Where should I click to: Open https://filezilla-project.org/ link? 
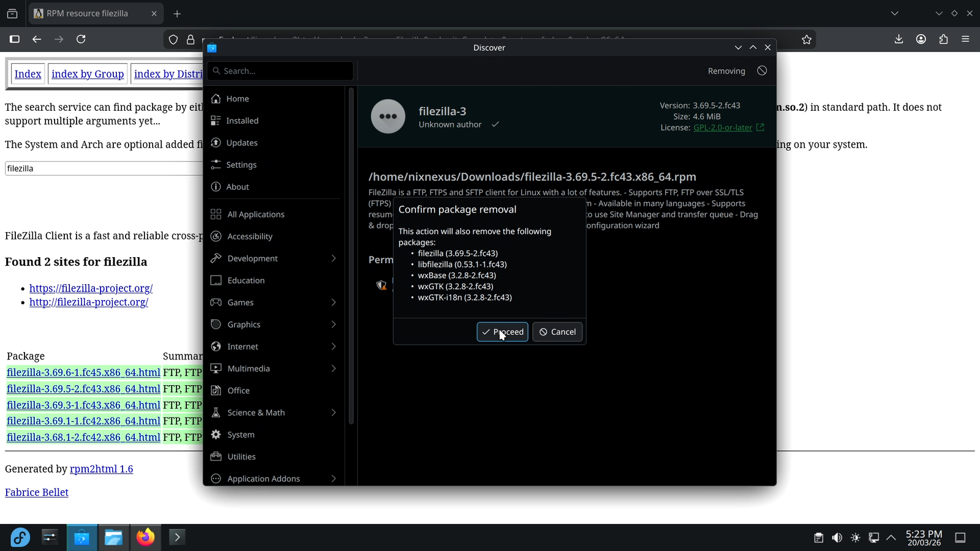coord(91,288)
